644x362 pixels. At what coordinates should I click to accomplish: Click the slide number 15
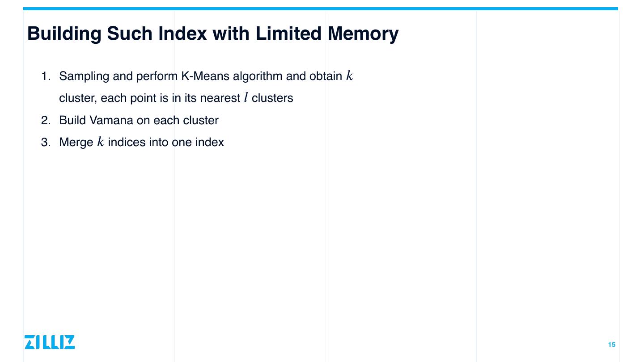[611, 345]
